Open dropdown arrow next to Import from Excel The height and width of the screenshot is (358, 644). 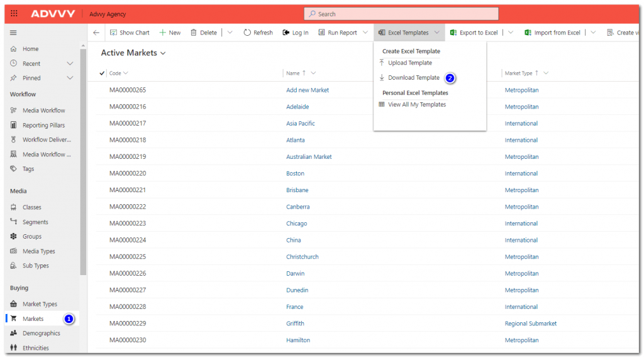click(x=593, y=33)
